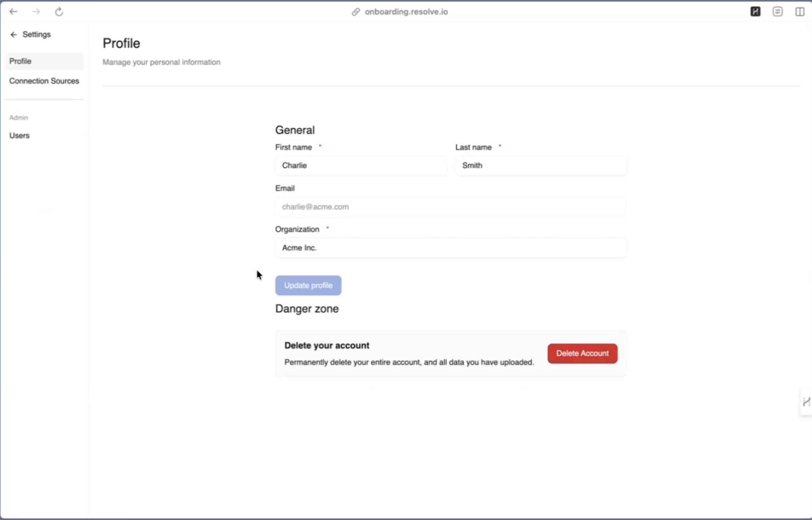Select Profile in the settings sidebar
Viewport: 812px width, 520px height.
pos(20,61)
